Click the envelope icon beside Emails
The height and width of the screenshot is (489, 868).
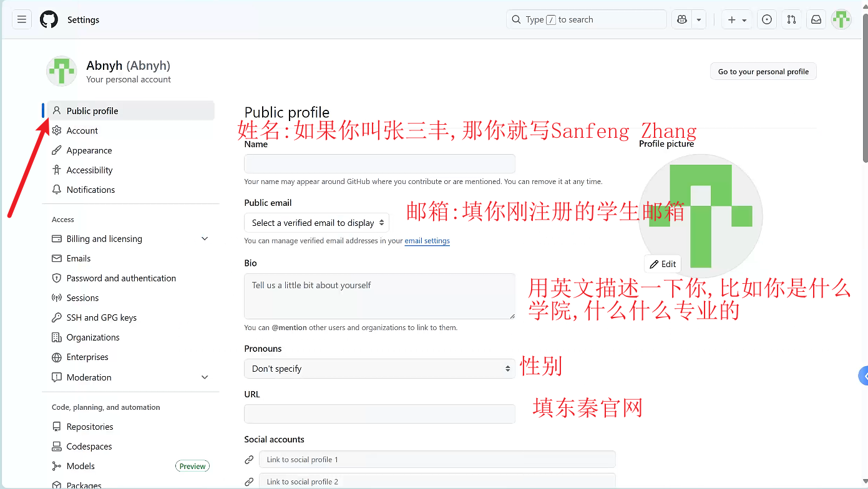pos(57,258)
